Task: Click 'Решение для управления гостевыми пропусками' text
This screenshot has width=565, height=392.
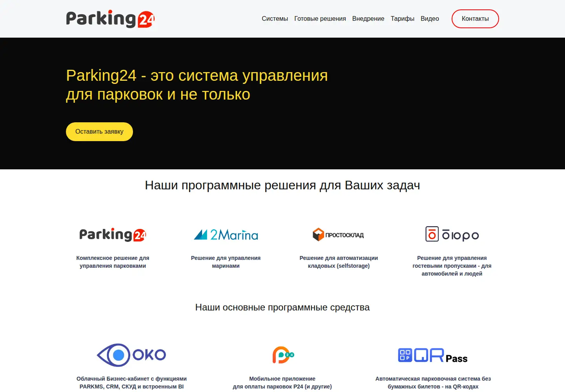Action: [x=452, y=266]
